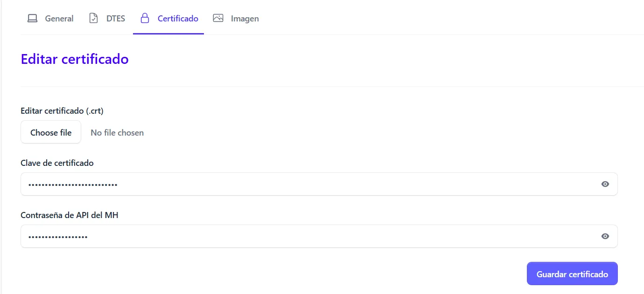Click the computer icon on the General tab
The width and height of the screenshot is (644, 294).
pos(32,18)
